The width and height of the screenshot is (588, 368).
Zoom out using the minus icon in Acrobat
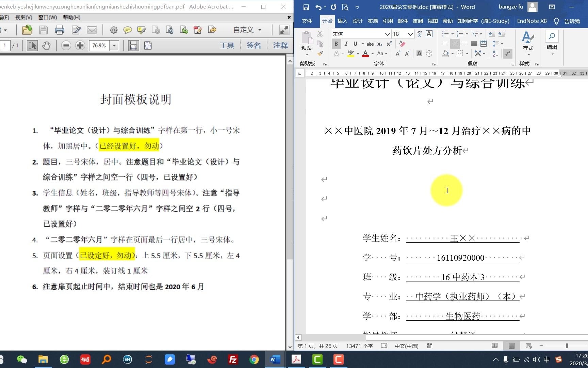click(x=66, y=45)
